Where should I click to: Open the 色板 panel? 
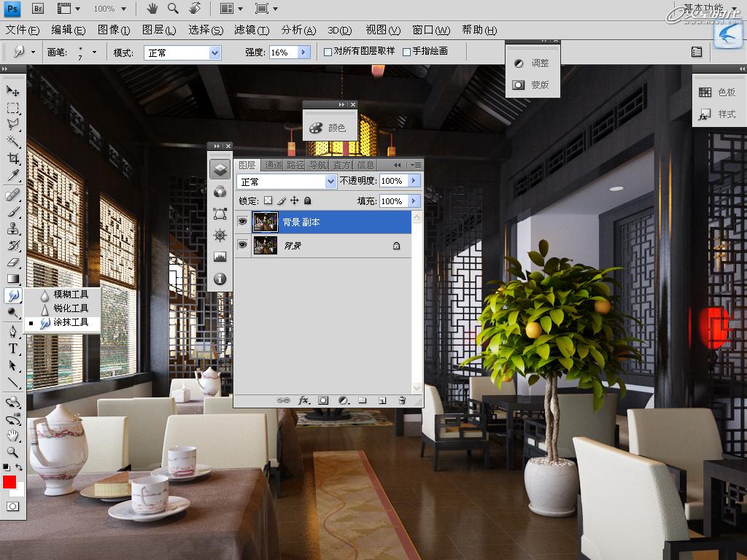(x=719, y=93)
